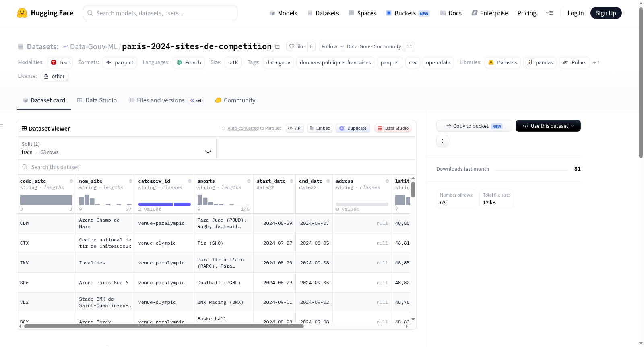
Task: Open the API button in Dataset Viewer
Action: [x=295, y=128]
